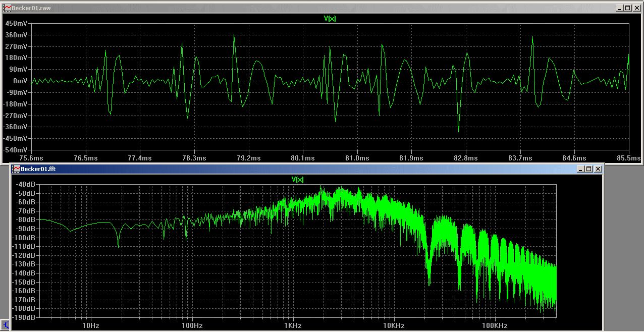
Task: Close the Becker01.raw waveform window
Action: click(x=637, y=8)
